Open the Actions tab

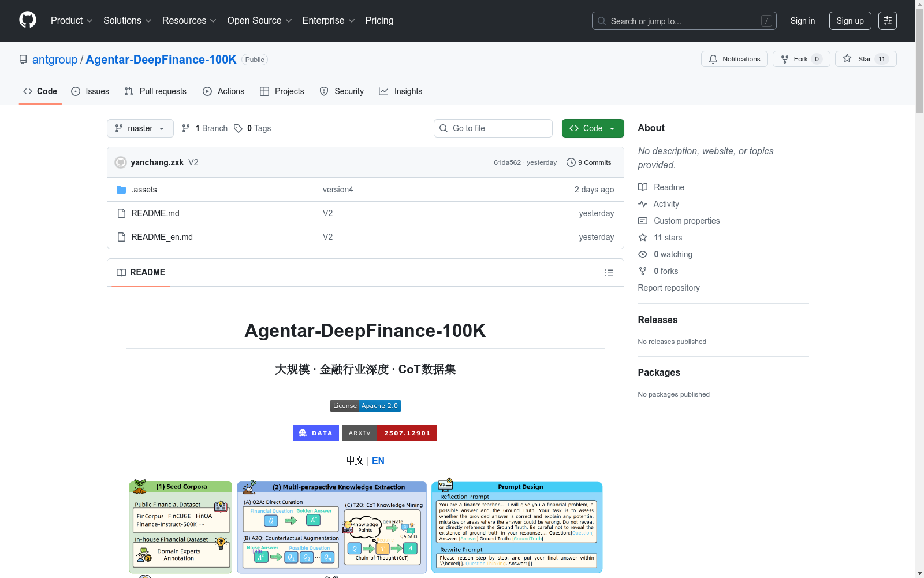pyautogui.click(x=223, y=91)
